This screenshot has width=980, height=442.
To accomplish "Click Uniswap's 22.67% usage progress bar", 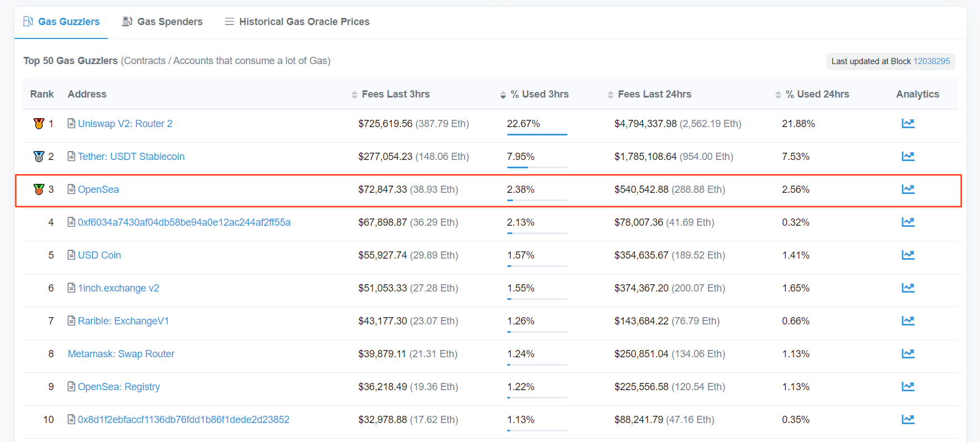I will (x=537, y=134).
